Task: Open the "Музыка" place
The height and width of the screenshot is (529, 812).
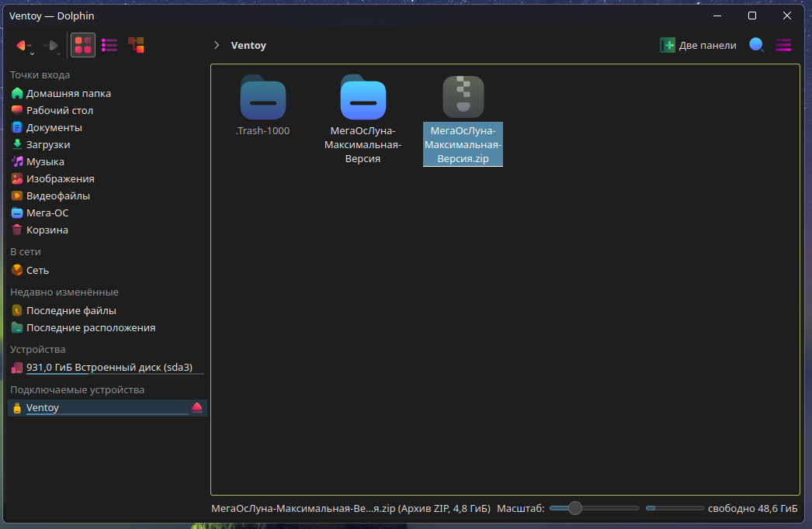Action: (107, 161)
